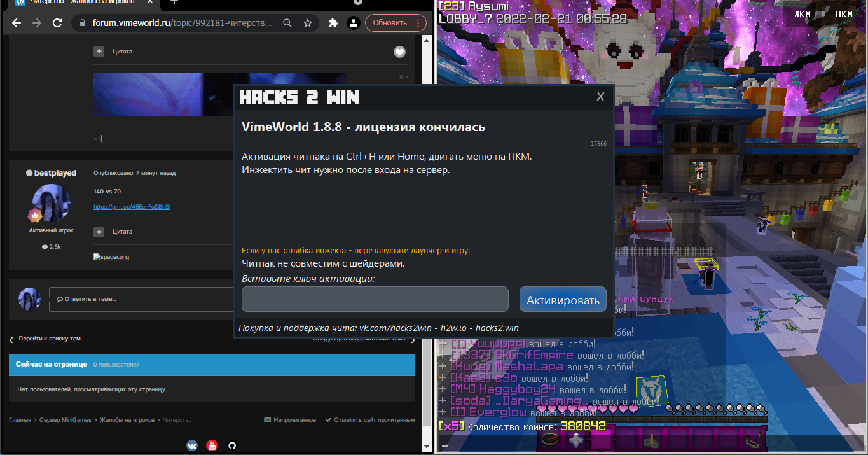Open the bestplayed username profile
The height and width of the screenshot is (455, 868).
click(x=55, y=173)
